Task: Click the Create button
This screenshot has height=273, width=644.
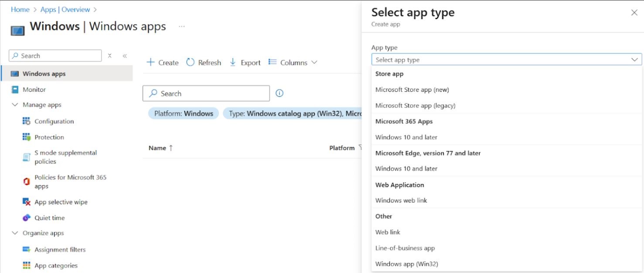Action: click(x=163, y=62)
